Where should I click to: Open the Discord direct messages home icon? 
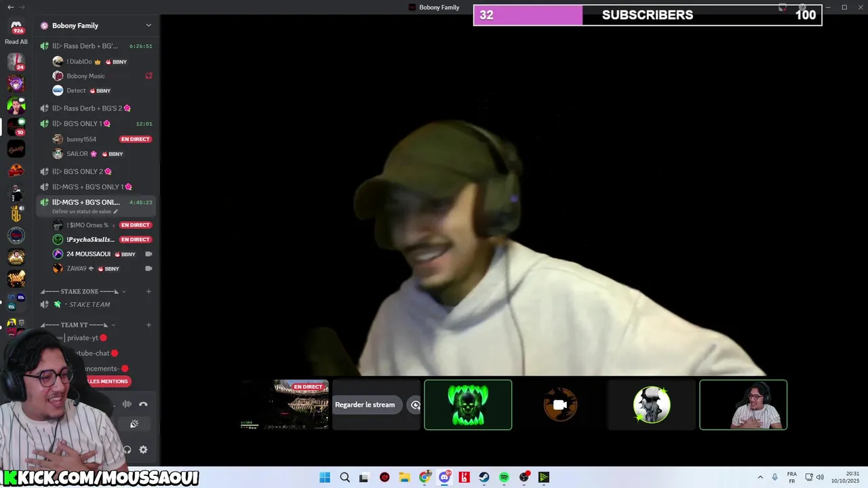click(x=16, y=26)
